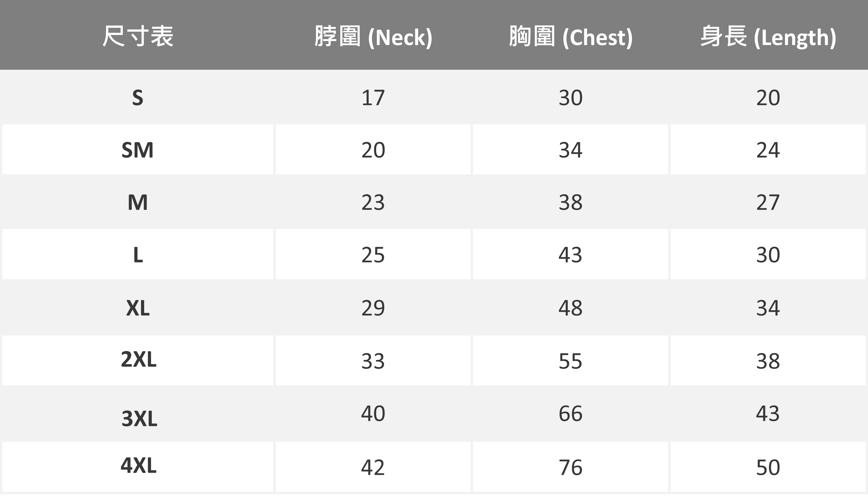Viewport: 868px width, 496px height.
Task: Click the 尺寸表 header cell
Action: tap(138, 36)
